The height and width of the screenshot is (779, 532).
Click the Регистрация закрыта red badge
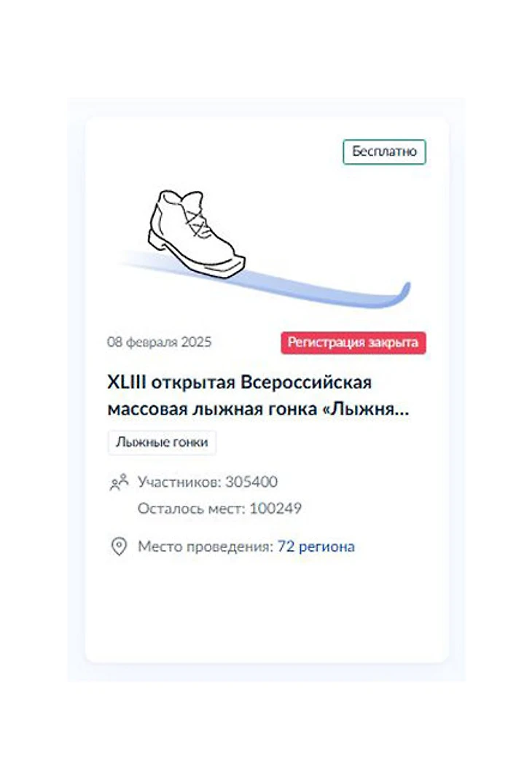[x=353, y=342]
